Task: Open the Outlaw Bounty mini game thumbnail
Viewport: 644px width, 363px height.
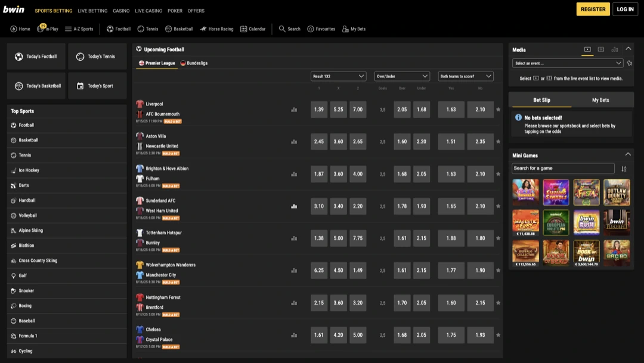Action: tap(617, 192)
